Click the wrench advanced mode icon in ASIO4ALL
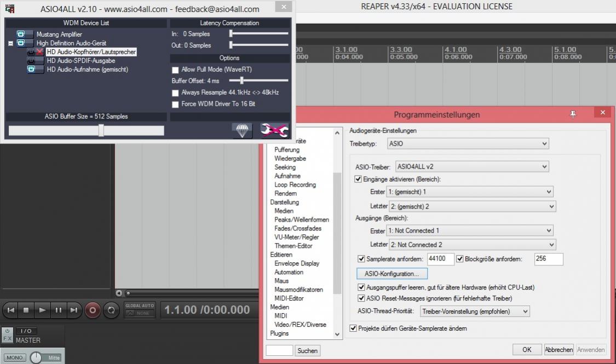616x364 pixels. point(274,130)
